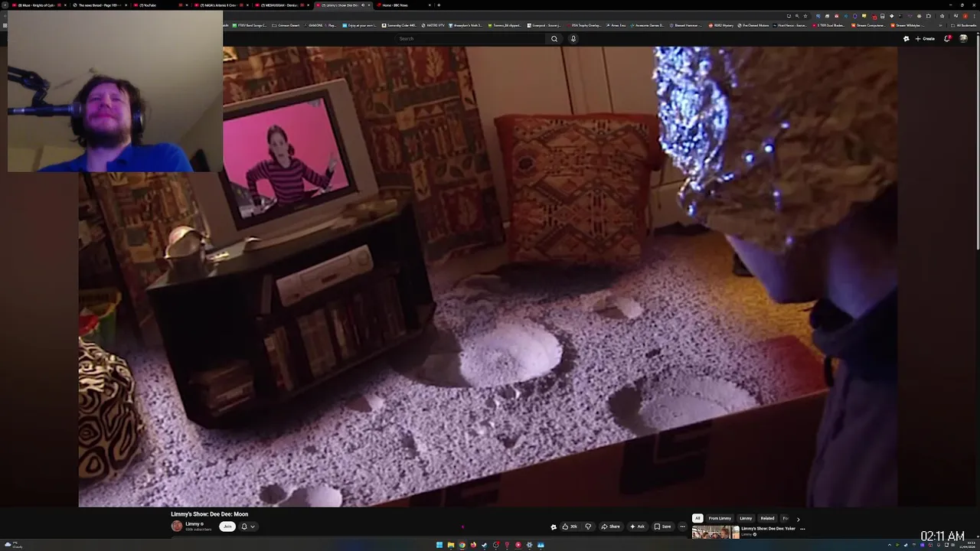Screen dimensions: 980x551
Task: Open Crimson Desert bookmark
Action: pos(286,25)
